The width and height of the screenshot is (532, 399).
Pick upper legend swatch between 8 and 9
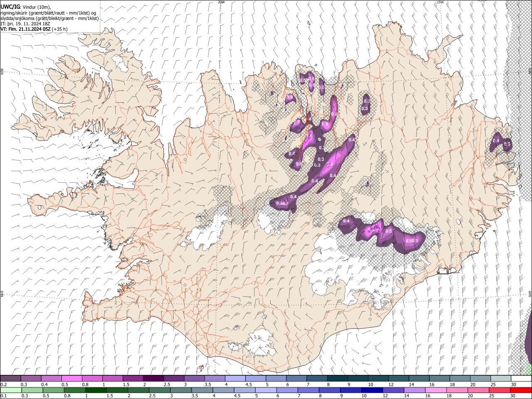click(x=337, y=379)
